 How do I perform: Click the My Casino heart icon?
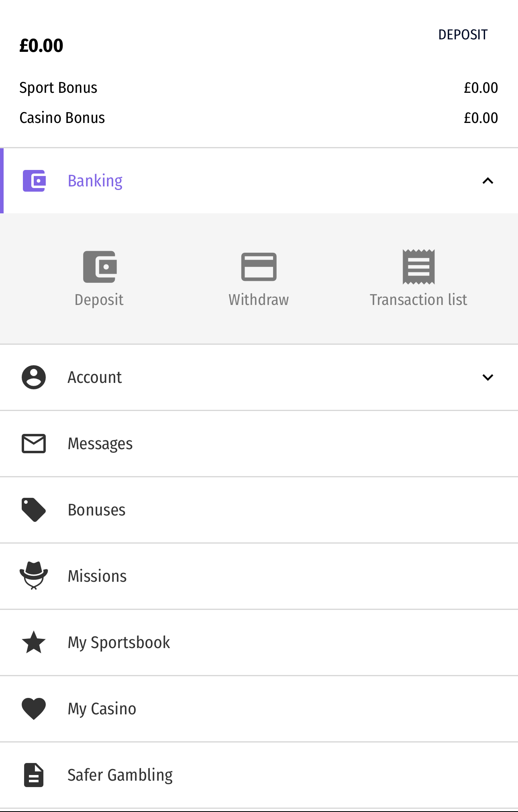coord(34,708)
